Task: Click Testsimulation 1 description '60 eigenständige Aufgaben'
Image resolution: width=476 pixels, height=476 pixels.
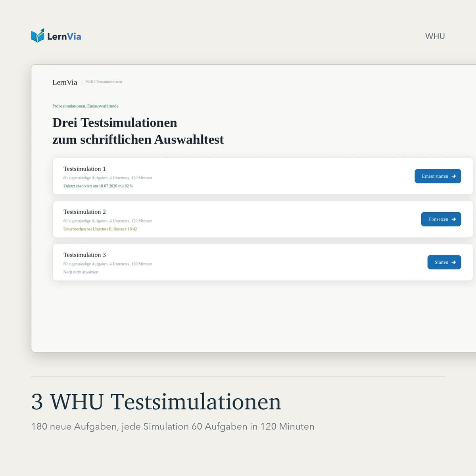Action: [108, 178]
